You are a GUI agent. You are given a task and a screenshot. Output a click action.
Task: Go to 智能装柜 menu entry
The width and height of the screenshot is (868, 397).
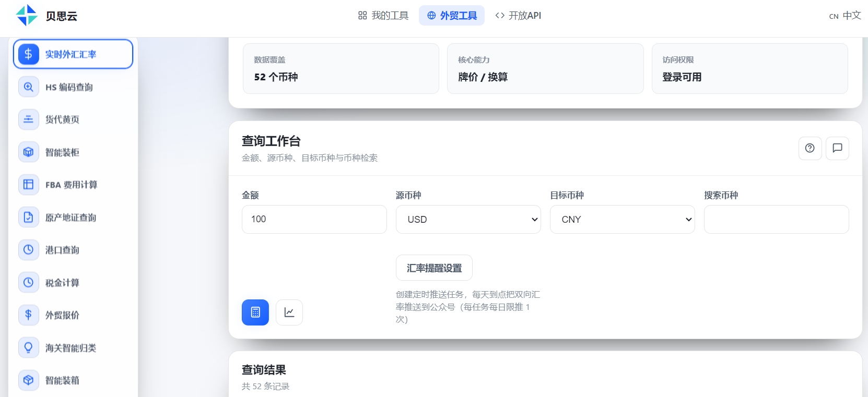73,152
